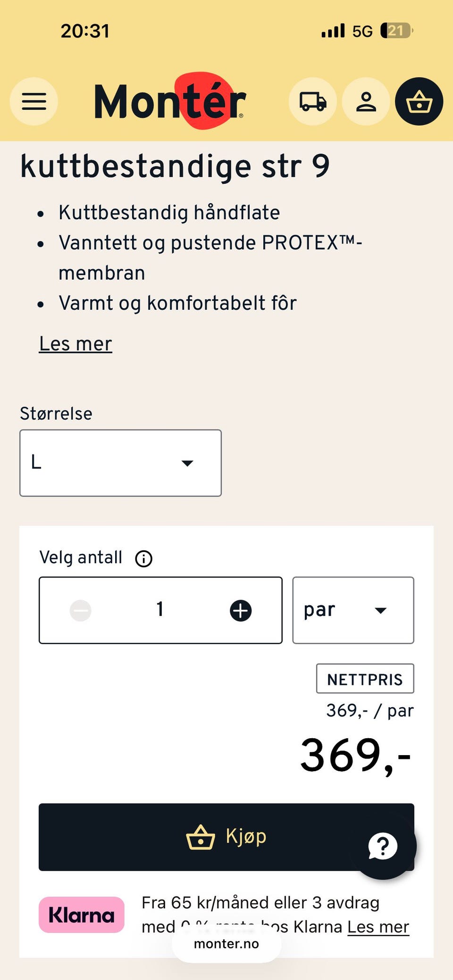Open the help question mark bubble

pyautogui.click(x=383, y=846)
